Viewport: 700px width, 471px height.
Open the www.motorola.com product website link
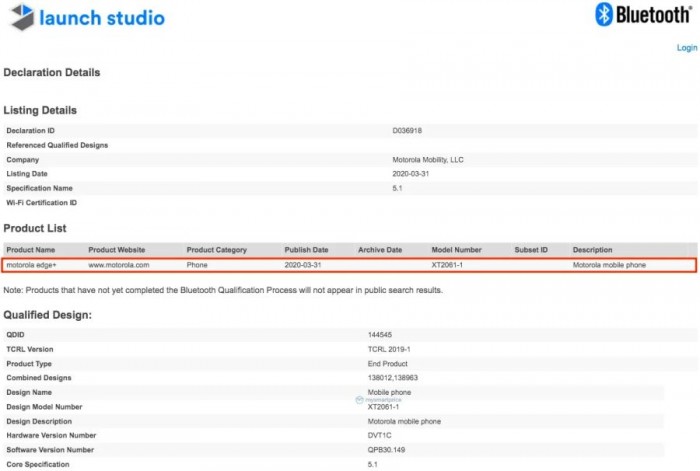click(x=118, y=265)
